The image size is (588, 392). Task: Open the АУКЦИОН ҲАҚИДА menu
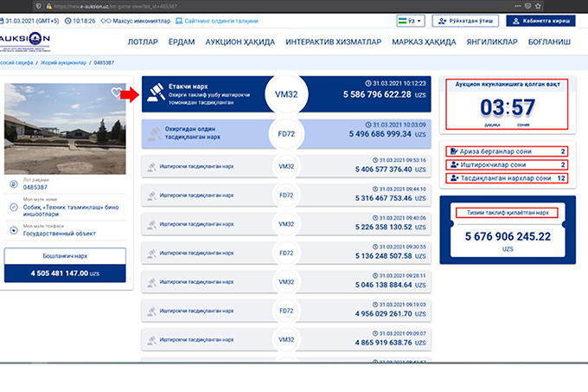(x=244, y=42)
